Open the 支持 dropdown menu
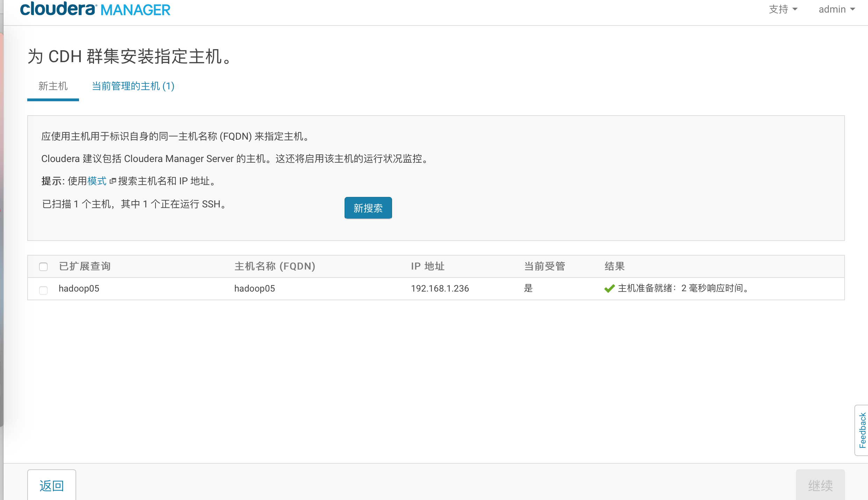The width and height of the screenshot is (868, 500). (x=783, y=9)
